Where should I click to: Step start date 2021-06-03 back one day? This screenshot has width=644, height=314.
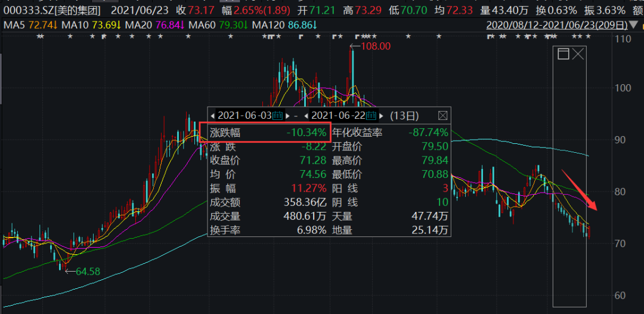[x=213, y=115]
